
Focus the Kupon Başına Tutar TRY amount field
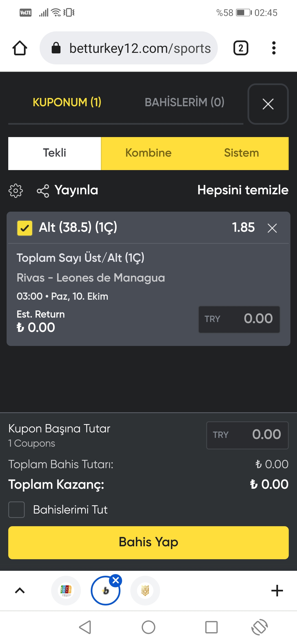coord(248,435)
